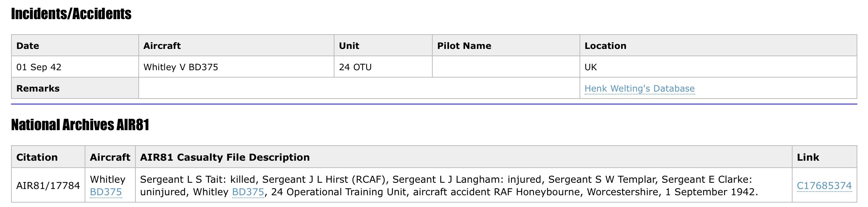Select the Whitley V BD375 aircraft cell
Image resolution: width=868 pixels, height=207 pixels.
tap(181, 67)
